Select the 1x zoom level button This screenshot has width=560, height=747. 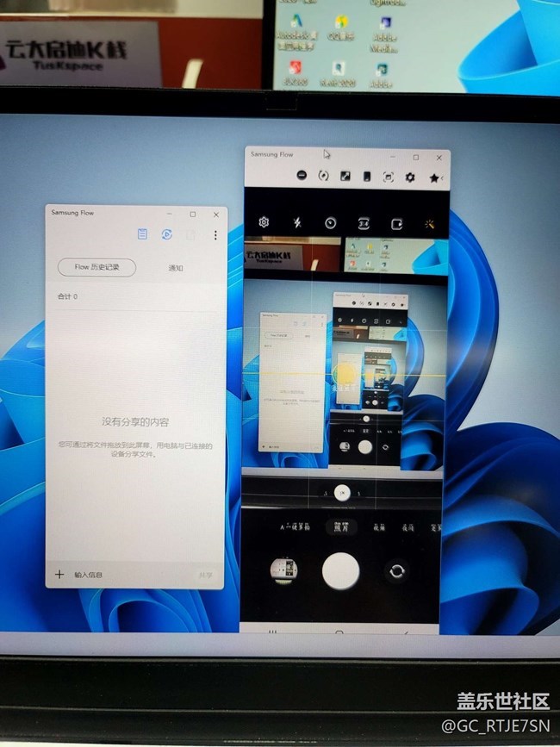342,492
